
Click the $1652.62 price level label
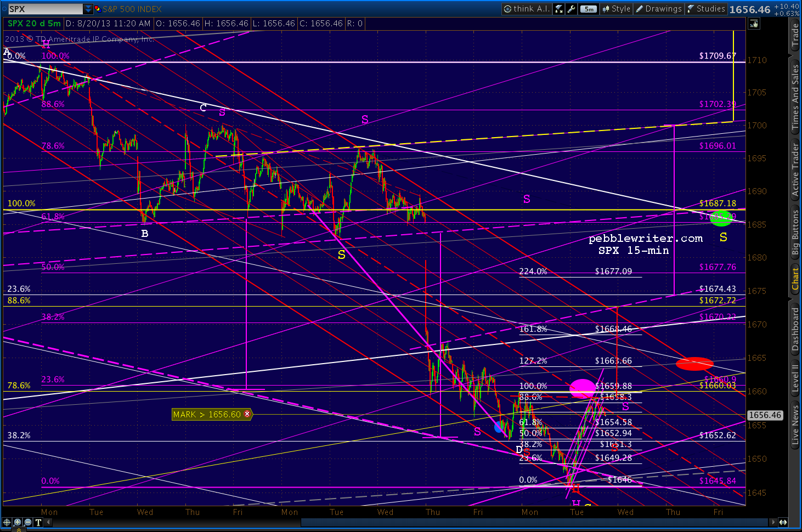tap(718, 435)
